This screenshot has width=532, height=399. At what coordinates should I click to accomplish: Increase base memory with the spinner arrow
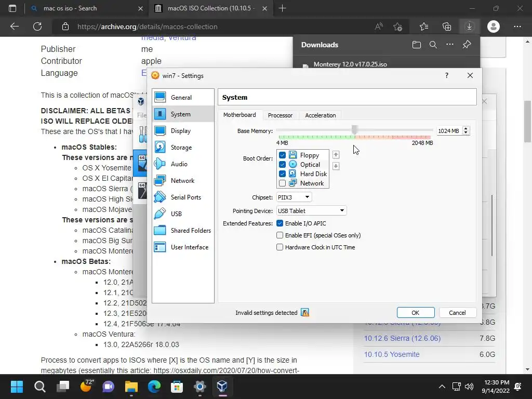(466, 129)
